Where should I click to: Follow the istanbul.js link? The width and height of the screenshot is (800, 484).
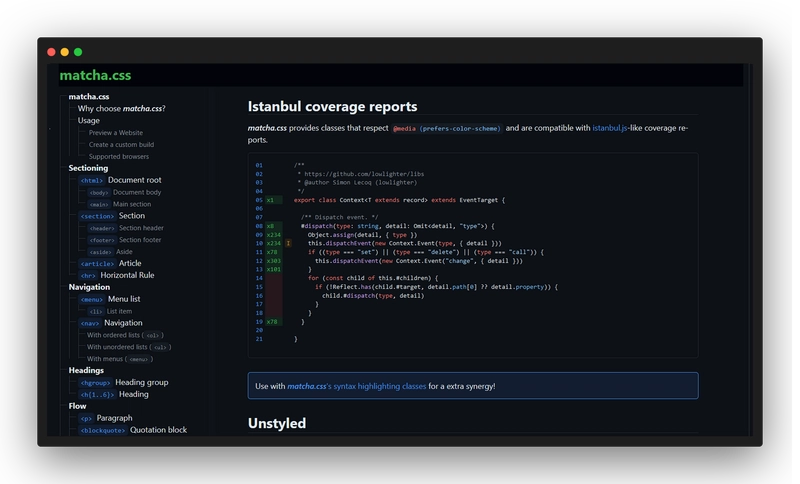[x=610, y=128]
